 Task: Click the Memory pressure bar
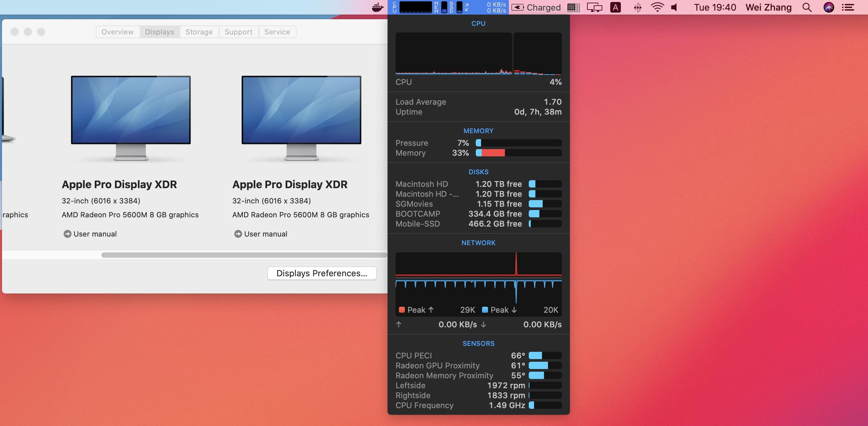[518, 143]
